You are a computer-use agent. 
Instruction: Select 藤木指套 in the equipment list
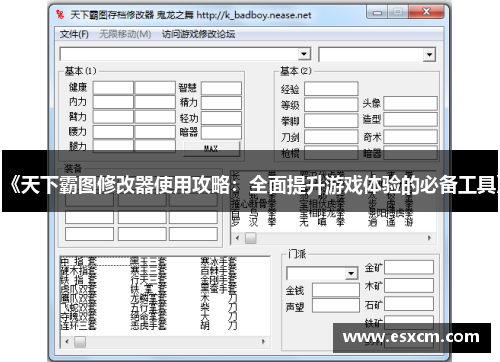pyautogui.click(x=78, y=271)
